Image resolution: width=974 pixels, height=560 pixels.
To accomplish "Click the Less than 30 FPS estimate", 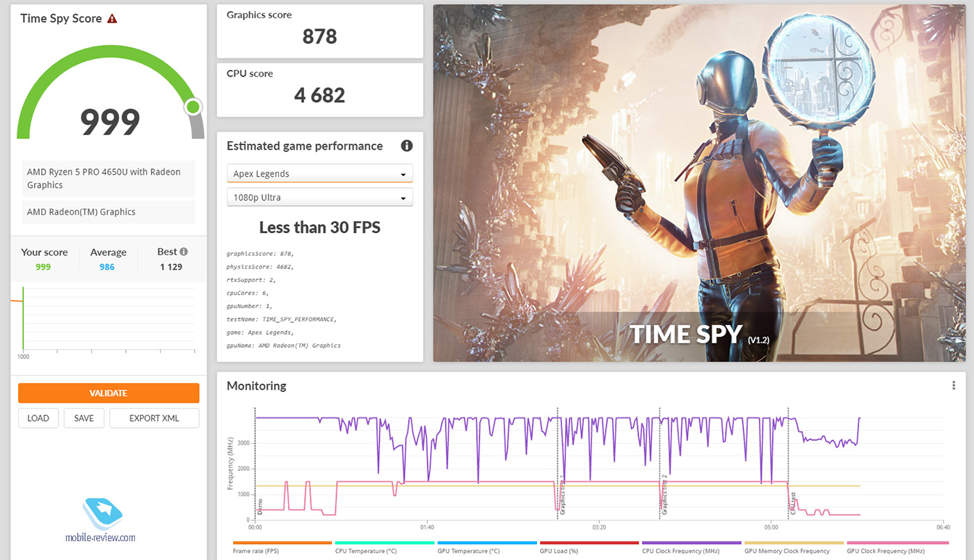I will pos(320,227).
